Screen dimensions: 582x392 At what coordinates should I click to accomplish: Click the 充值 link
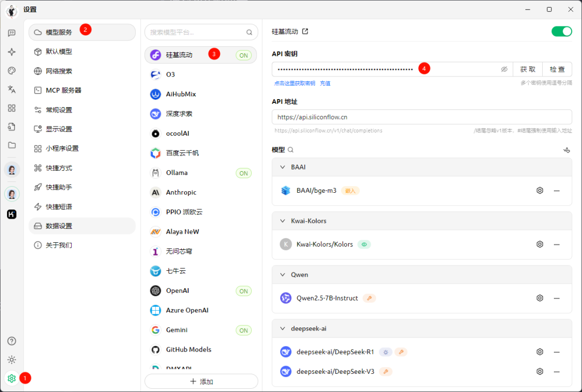[325, 83]
